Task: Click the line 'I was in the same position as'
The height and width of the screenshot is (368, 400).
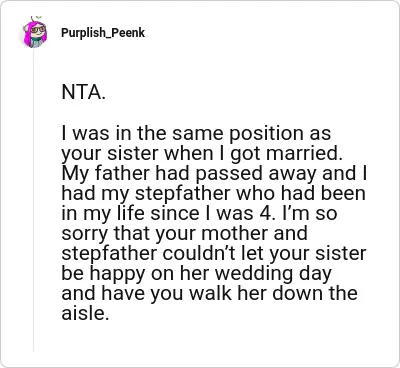Action: pyautogui.click(x=196, y=134)
